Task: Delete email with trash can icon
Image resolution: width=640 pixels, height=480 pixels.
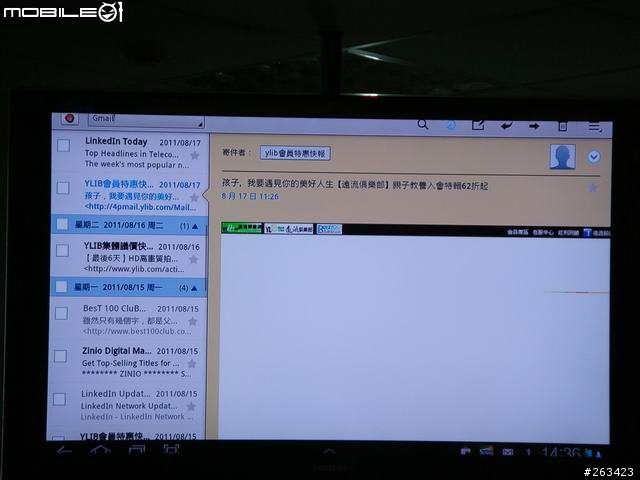Action: (x=562, y=126)
